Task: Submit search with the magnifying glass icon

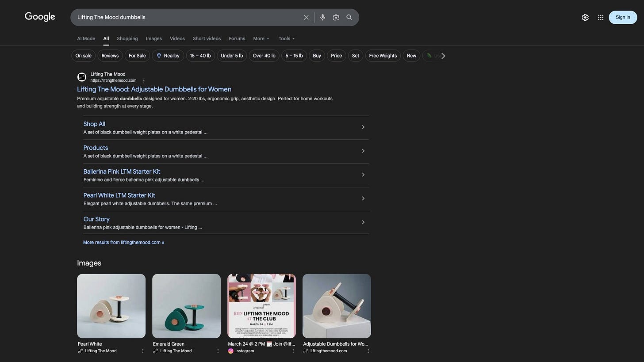Action: point(349,17)
